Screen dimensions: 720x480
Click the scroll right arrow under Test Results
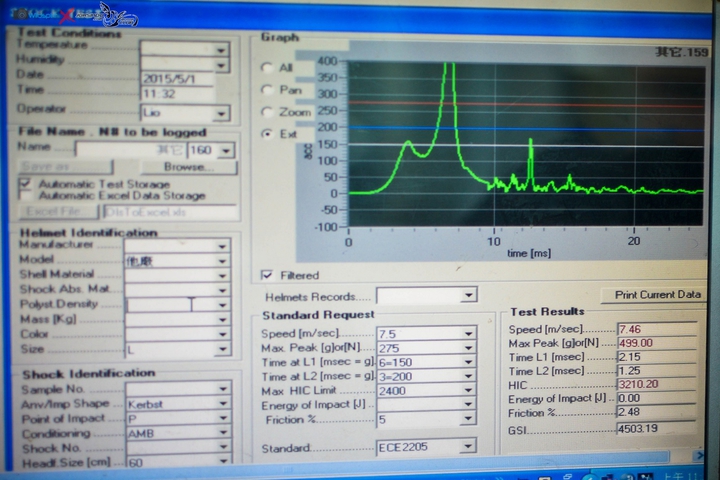[x=699, y=455]
